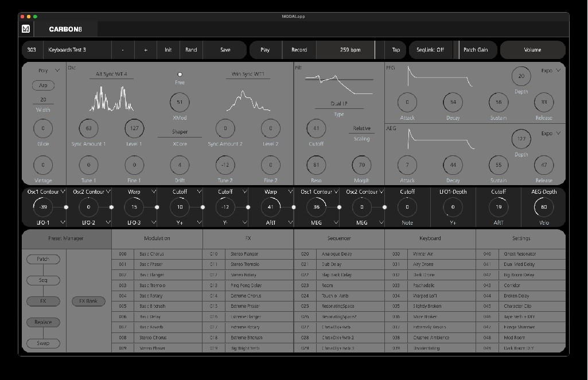Screen dimensions: 588x380
Task: Click the Velo AEG-Depth knob showing 60
Action: tap(544, 207)
